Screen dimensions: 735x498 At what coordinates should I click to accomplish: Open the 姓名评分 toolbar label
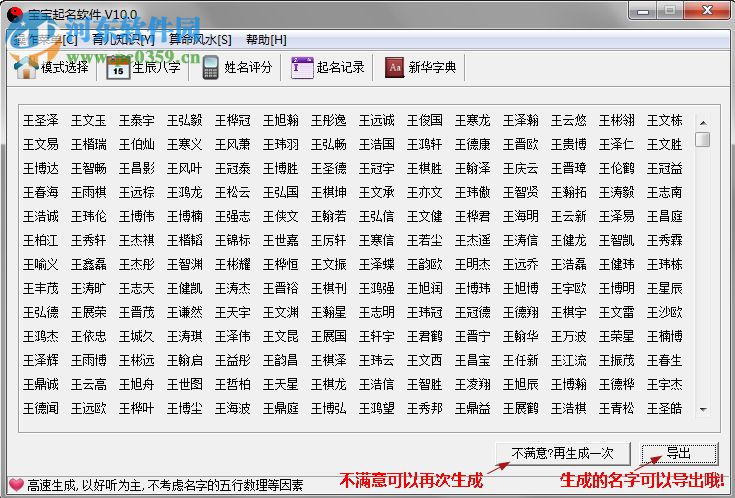point(248,68)
